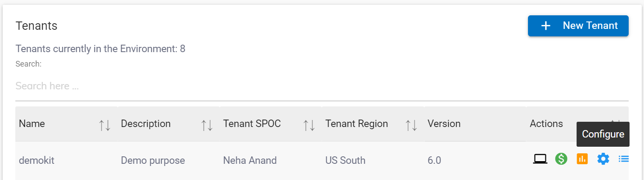Click the blue Configure gear icon
This screenshot has width=644, height=180.
603,159
